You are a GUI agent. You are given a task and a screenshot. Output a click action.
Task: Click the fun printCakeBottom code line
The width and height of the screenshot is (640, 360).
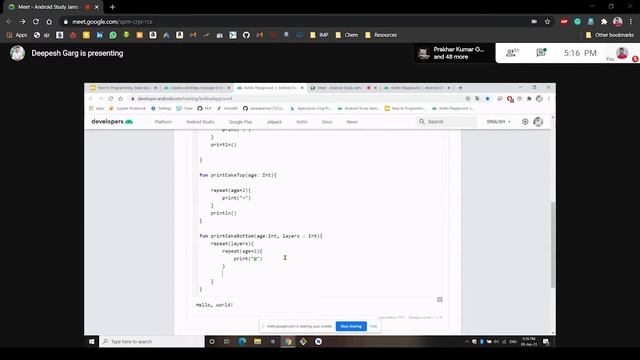pos(261,236)
